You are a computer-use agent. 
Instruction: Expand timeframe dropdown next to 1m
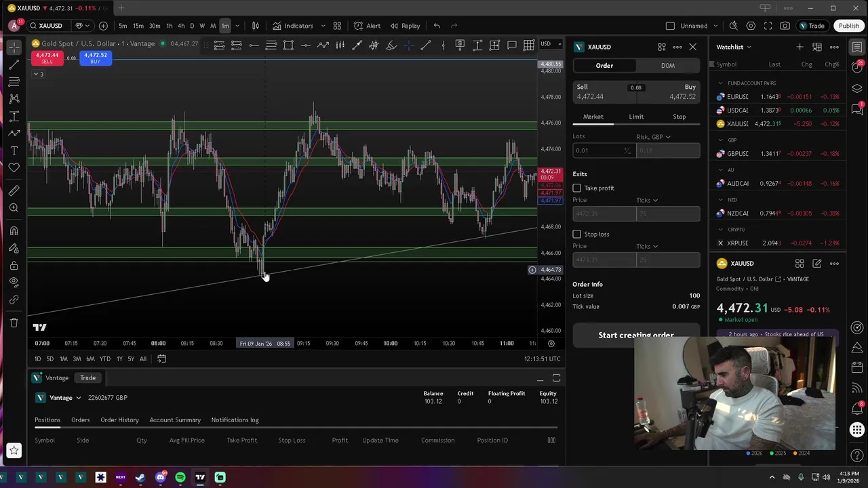pyautogui.click(x=237, y=26)
